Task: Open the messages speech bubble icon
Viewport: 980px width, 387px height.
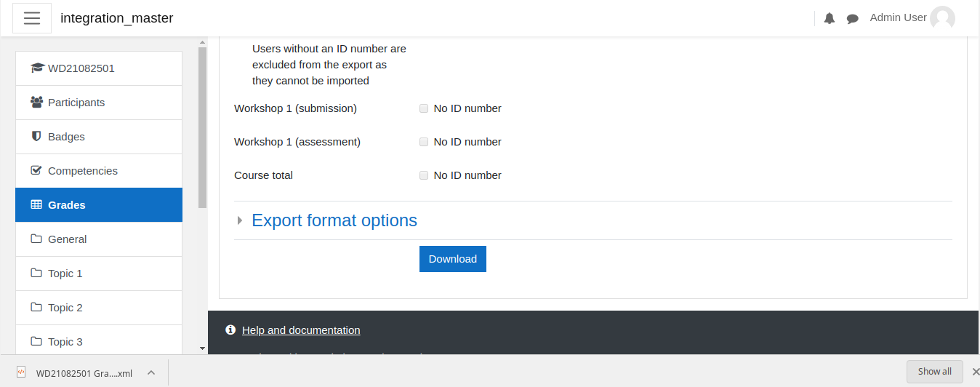Action: click(x=853, y=19)
